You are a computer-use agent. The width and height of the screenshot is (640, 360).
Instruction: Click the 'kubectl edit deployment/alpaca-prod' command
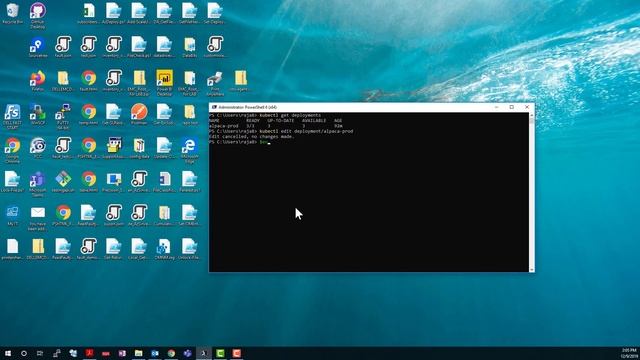pos(306,131)
